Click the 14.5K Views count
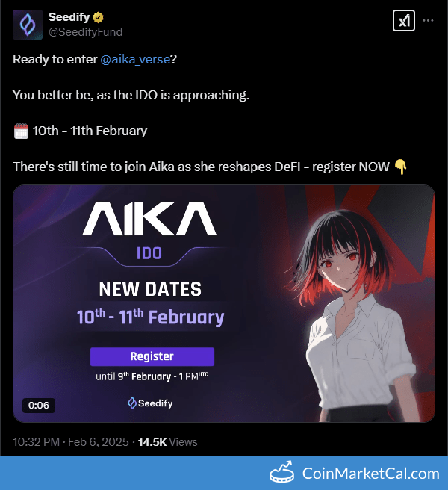 click(167, 442)
